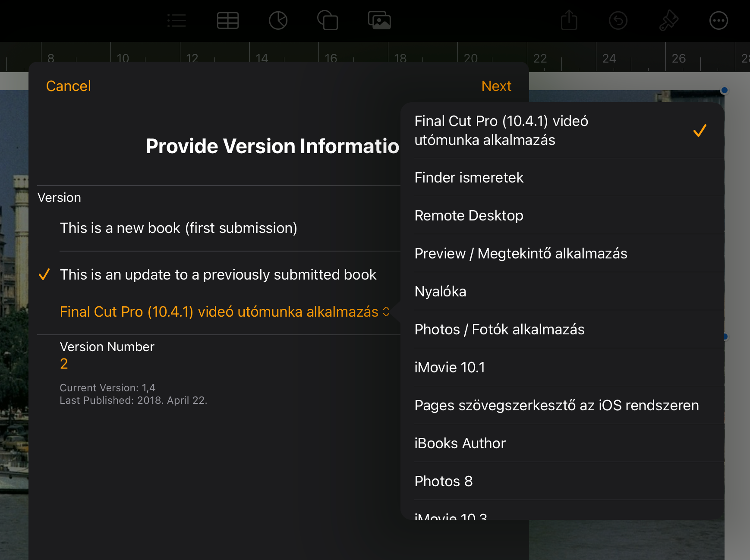Choose 'Pages szövegszerkesztő az iOS rendszeren'
This screenshot has width=750, height=560.
point(562,405)
